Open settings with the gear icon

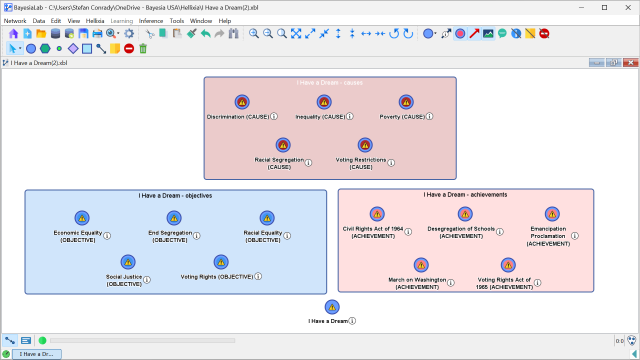click(x=129, y=34)
